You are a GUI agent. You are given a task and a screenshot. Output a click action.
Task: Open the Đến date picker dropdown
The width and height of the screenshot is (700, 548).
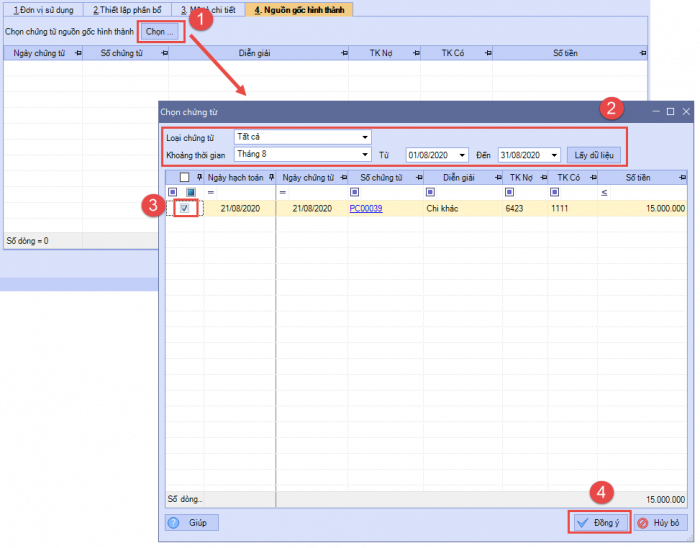tap(553, 155)
